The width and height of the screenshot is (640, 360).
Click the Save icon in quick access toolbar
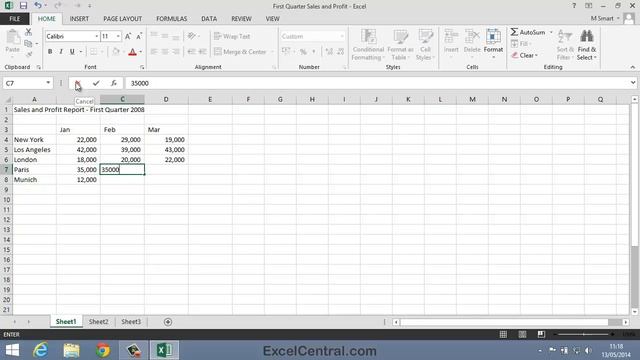23,6
